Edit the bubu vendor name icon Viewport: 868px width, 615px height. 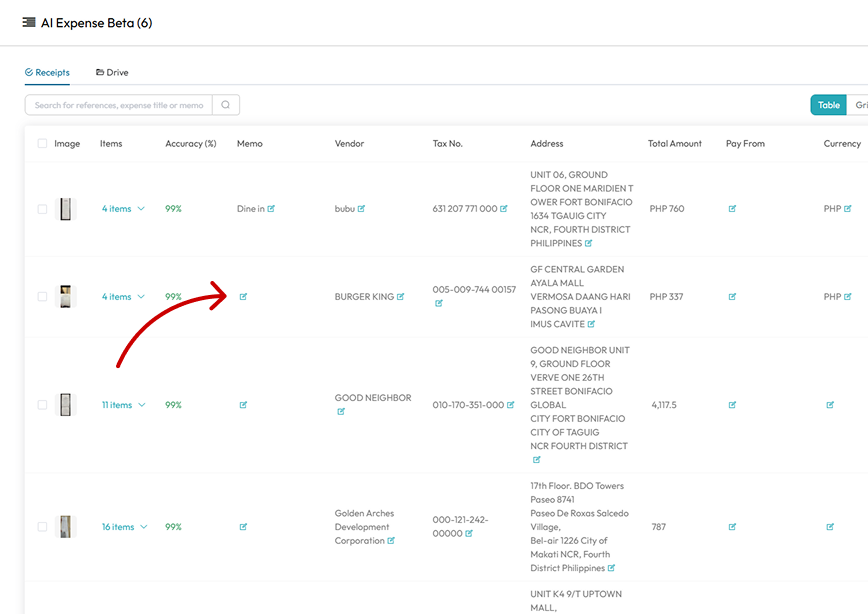361,209
